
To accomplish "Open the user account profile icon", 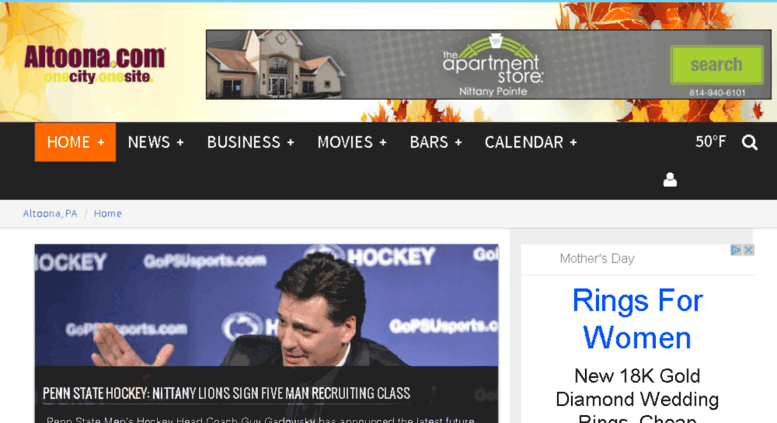I will tap(670, 180).
